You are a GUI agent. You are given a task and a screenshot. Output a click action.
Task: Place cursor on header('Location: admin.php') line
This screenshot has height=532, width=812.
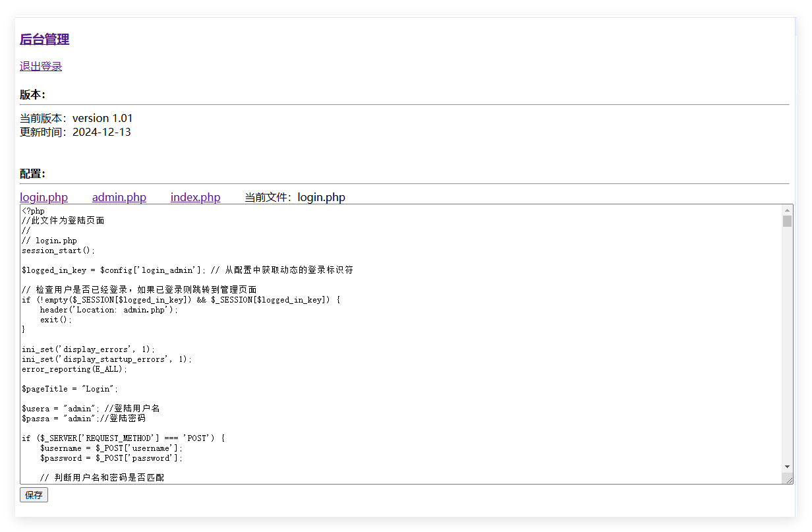click(x=109, y=310)
